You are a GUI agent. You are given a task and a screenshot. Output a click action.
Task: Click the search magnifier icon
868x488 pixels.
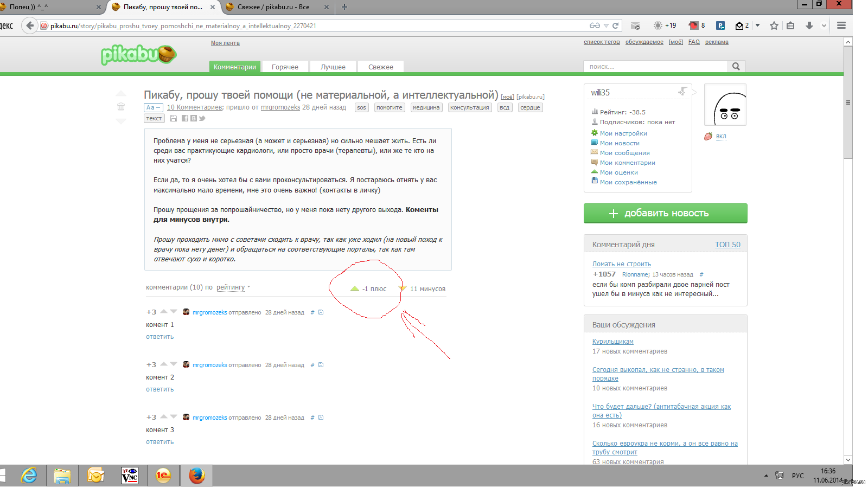coord(736,66)
